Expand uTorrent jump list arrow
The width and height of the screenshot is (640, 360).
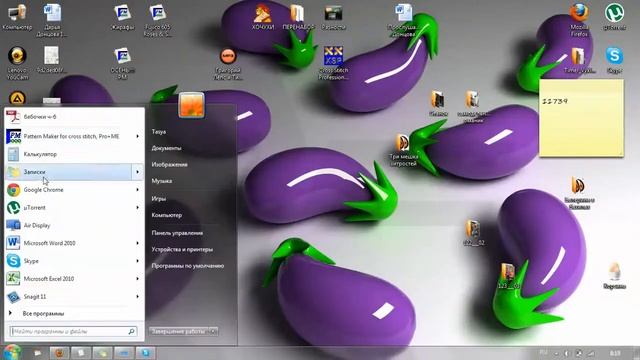click(x=138, y=207)
